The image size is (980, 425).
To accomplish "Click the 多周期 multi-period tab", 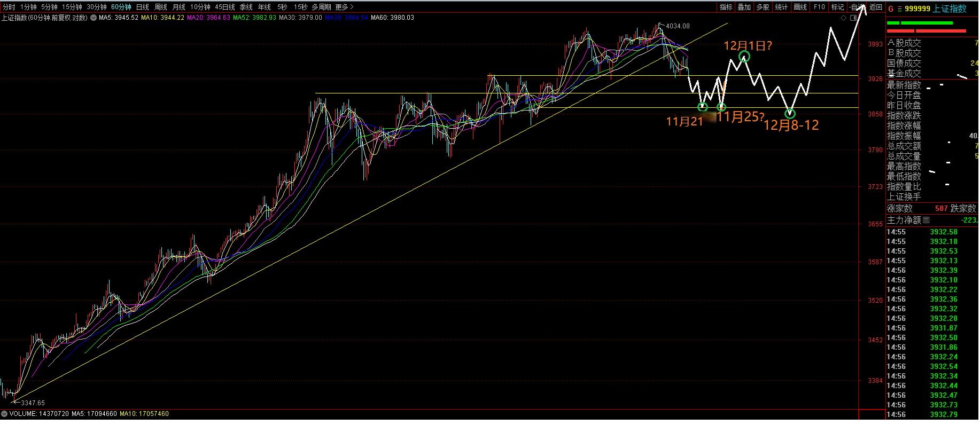I will point(321,7).
